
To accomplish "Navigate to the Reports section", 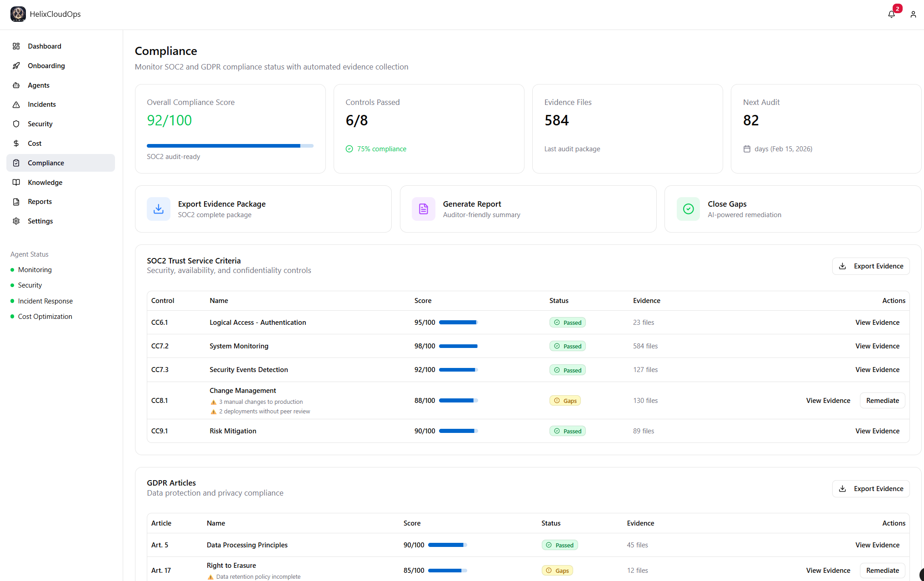I will click(40, 202).
